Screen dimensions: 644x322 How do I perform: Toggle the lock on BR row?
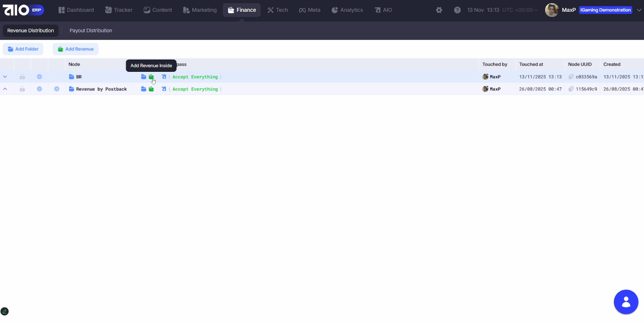(x=22, y=77)
